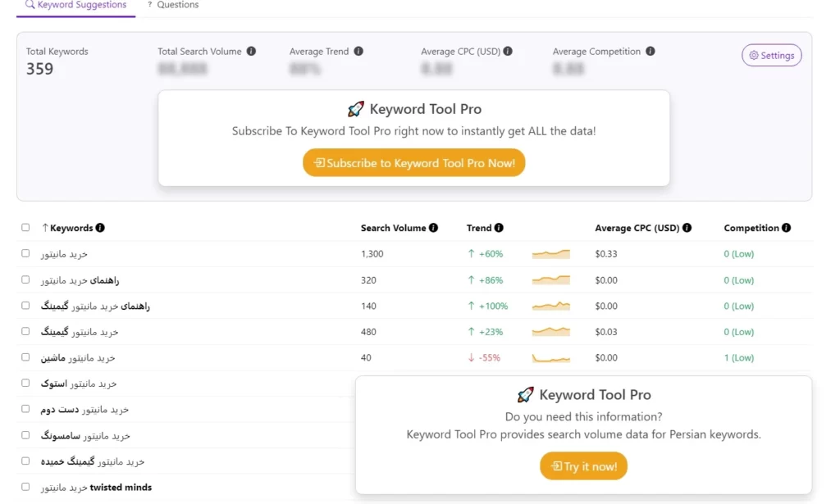
Task: Select the Keyword Suggestions tab
Action: pyautogui.click(x=76, y=7)
